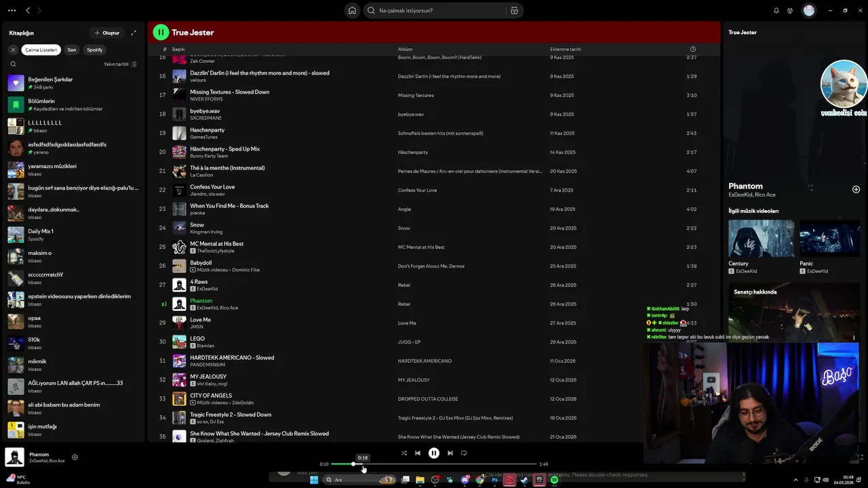Click the Snow track album art
This screenshot has height=488, width=868.
pyautogui.click(x=179, y=228)
